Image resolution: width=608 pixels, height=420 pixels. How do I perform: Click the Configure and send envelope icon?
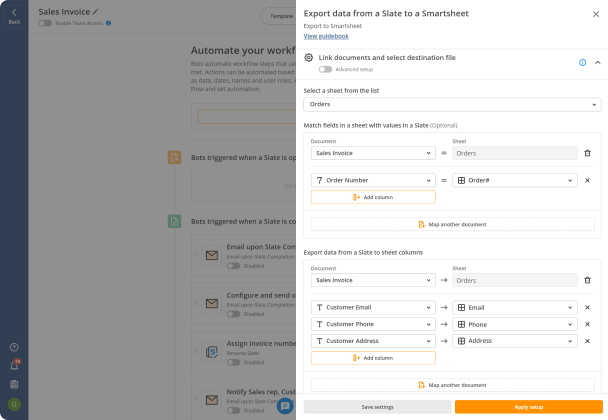[x=212, y=303]
